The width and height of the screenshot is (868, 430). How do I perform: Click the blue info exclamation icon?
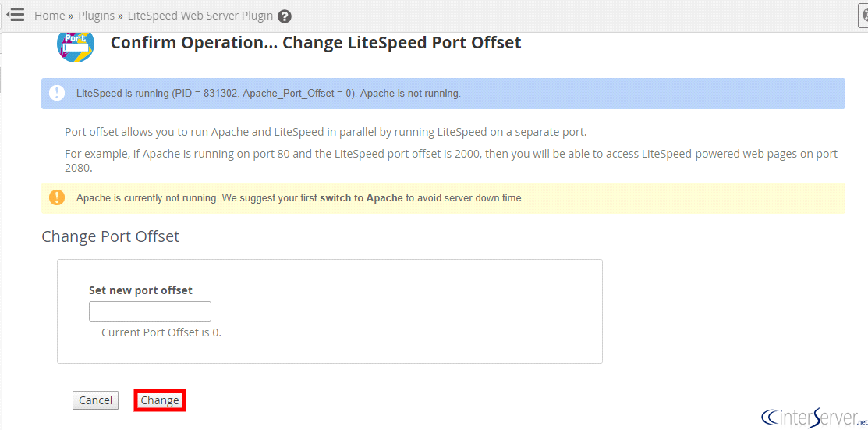coord(57,93)
